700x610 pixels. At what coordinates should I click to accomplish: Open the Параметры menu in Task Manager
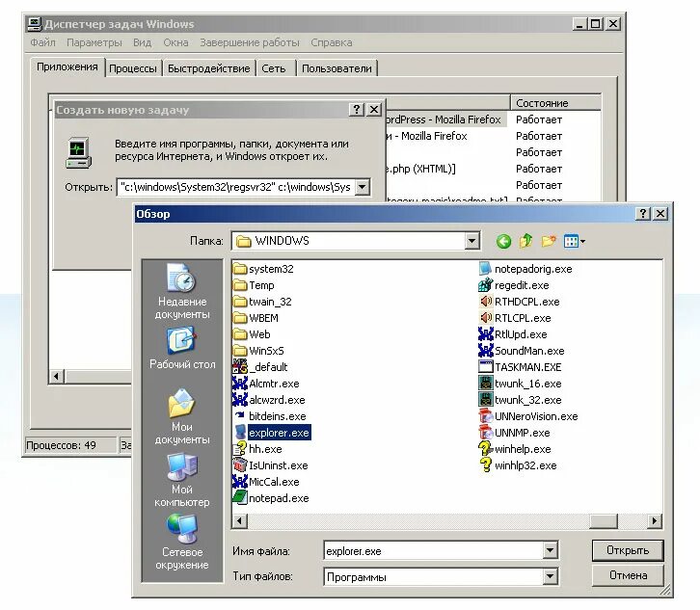point(94,42)
